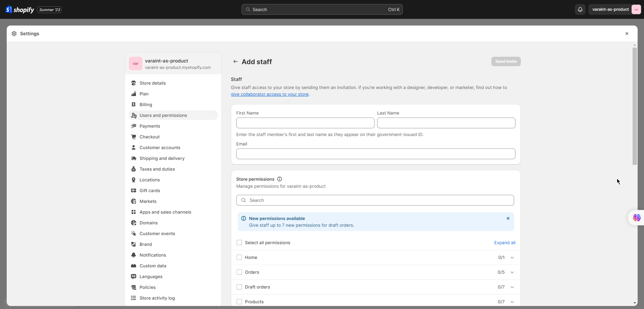644x309 pixels.
Task: Click the Send invite button
Action: [506, 61]
